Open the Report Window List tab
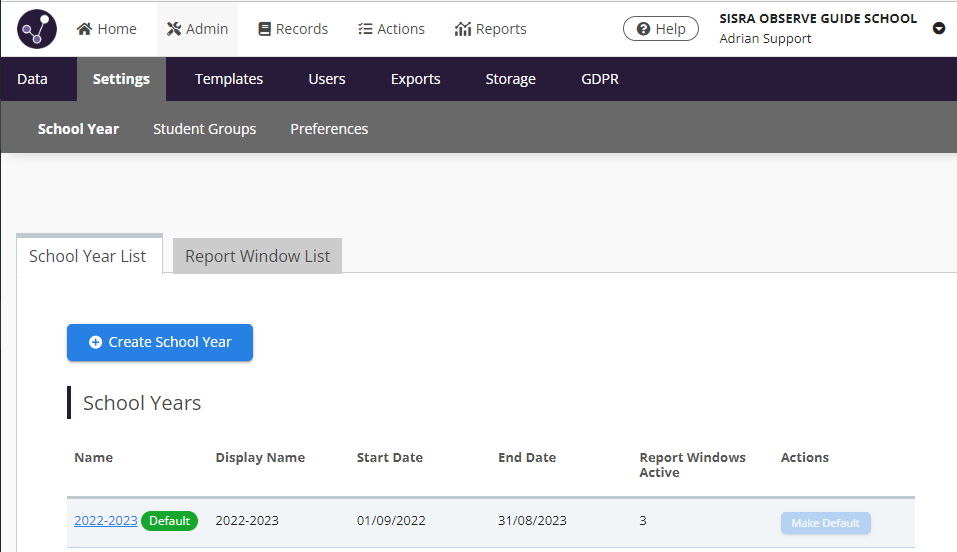Viewport: 957px width, 552px height. click(x=257, y=256)
